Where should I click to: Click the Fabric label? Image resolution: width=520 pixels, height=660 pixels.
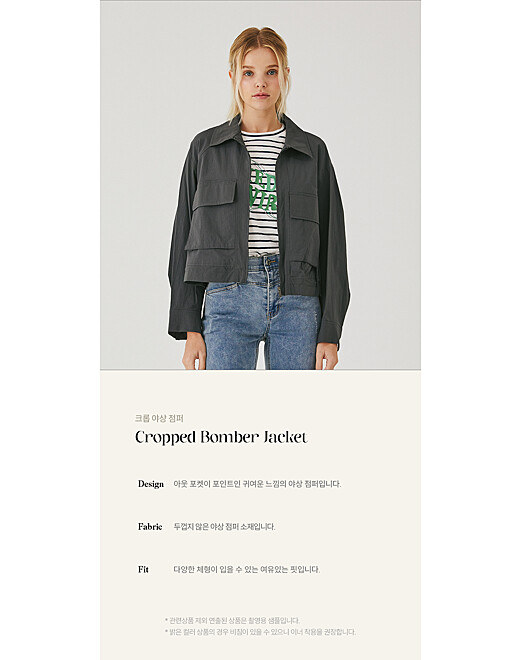click(150, 526)
